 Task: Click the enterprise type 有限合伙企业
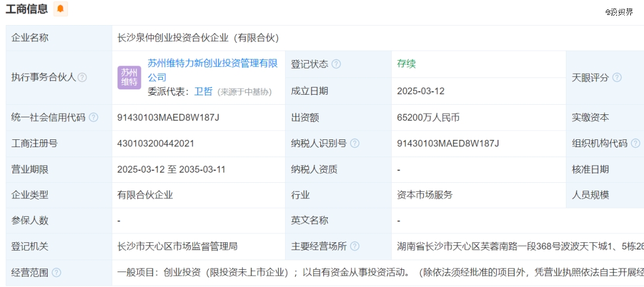(145, 195)
